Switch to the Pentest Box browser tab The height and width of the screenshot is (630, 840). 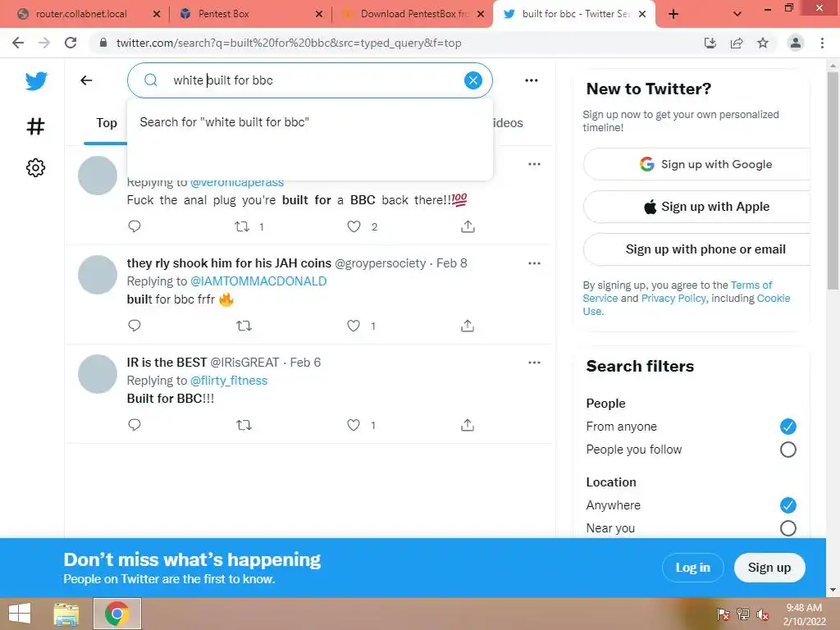251,14
